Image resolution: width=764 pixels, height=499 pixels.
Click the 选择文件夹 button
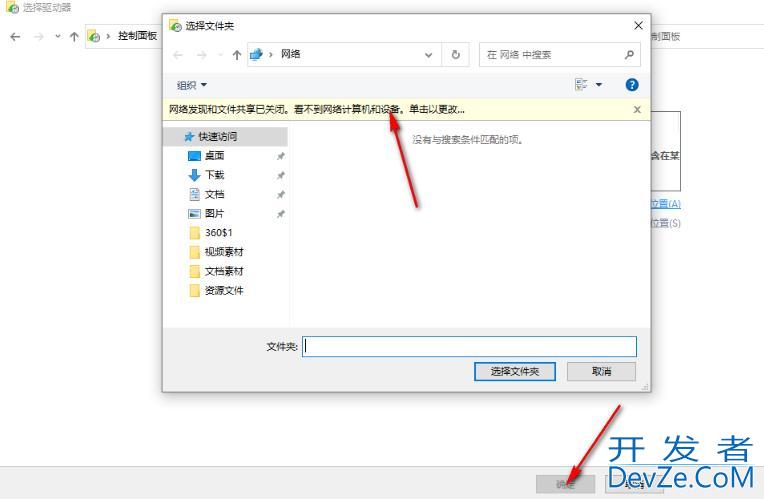pyautogui.click(x=515, y=371)
